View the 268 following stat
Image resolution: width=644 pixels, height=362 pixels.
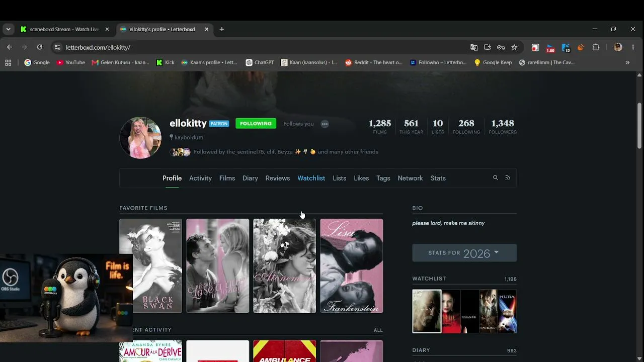click(466, 126)
